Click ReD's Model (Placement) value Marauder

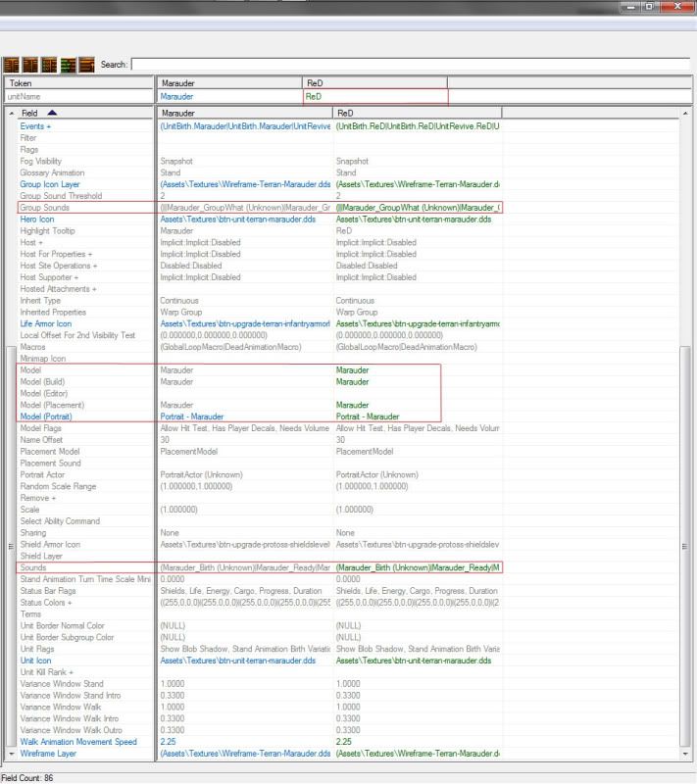click(x=352, y=405)
